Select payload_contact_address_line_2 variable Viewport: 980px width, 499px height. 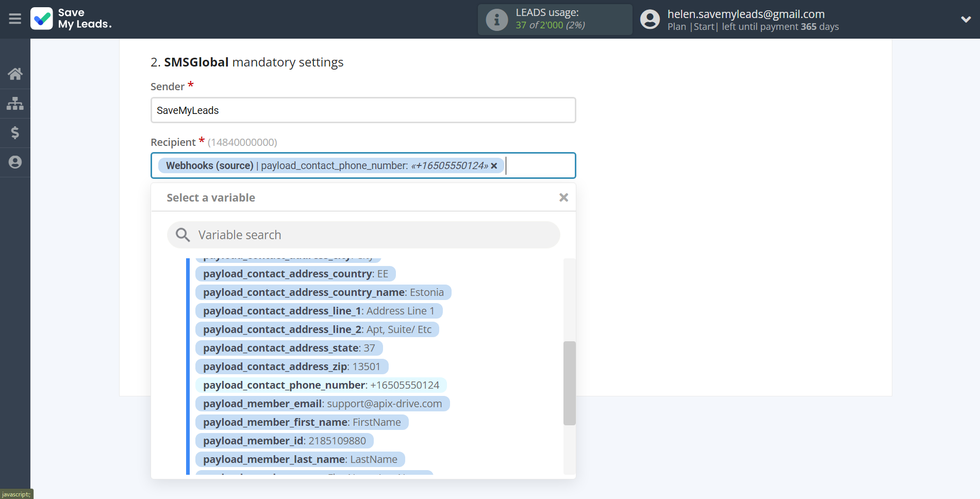click(x=317, y=329)
